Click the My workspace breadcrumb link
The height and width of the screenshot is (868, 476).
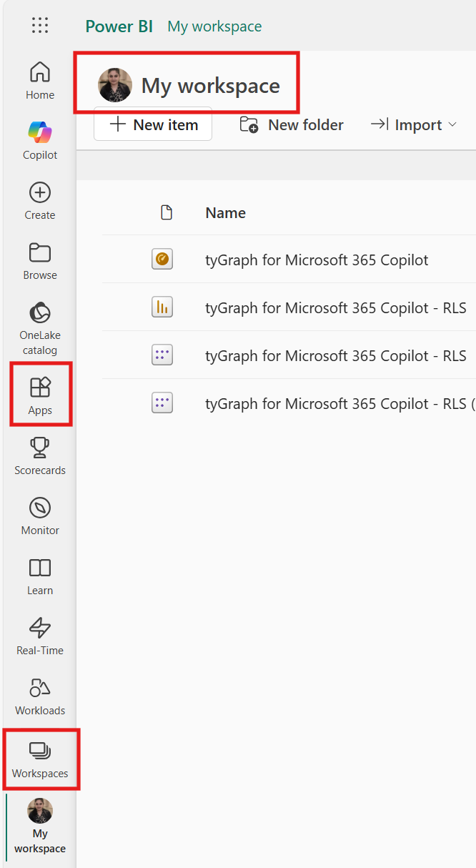click(x=214, y=26)
